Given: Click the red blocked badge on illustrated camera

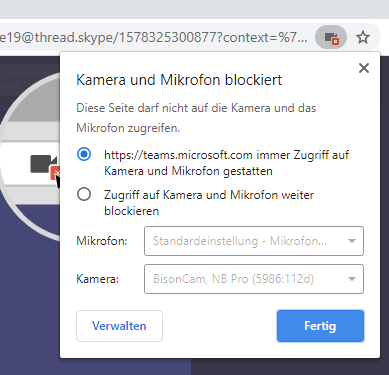Looking at the screenshot, I should (55, 172).
